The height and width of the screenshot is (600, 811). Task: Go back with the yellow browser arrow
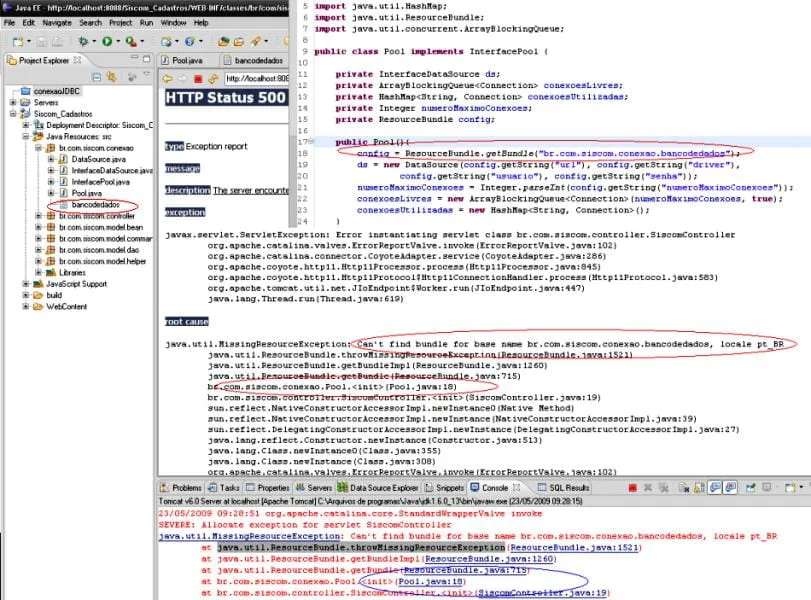(167, 79)
